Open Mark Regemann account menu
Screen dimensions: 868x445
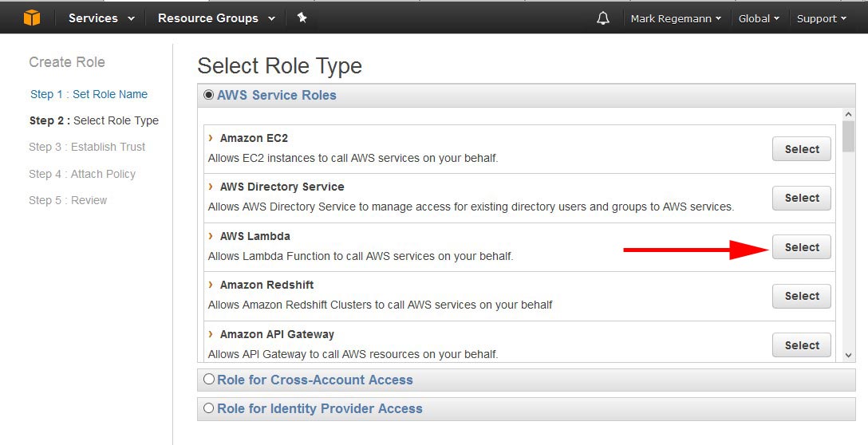click(x=676, y=18)
